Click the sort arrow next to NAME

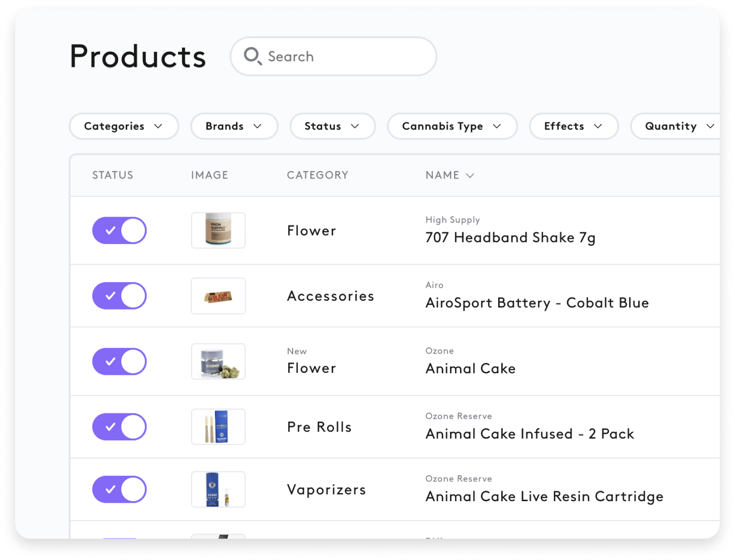(470, 176)
